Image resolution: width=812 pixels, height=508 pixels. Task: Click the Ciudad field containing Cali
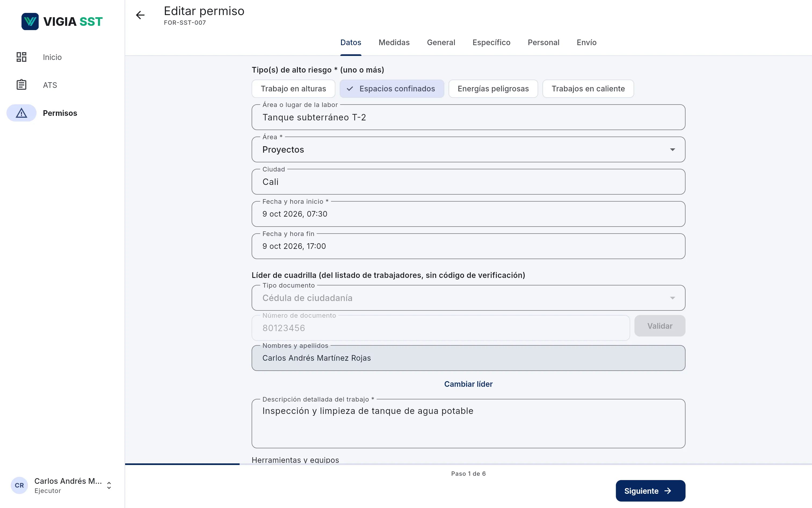(x=468, y=182)
